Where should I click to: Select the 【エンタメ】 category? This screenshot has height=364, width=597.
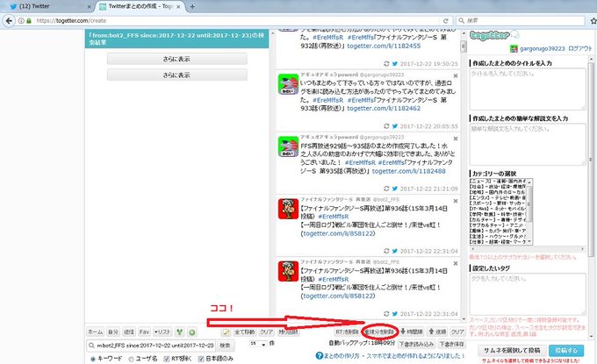click(498, 197)
